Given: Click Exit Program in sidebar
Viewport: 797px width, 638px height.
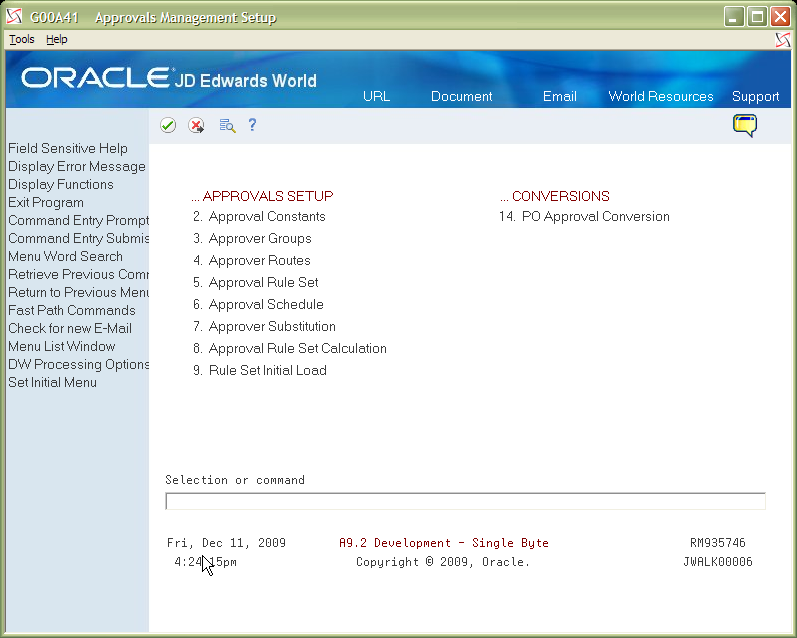Looking at the screenshot, I should pos(46,202).
